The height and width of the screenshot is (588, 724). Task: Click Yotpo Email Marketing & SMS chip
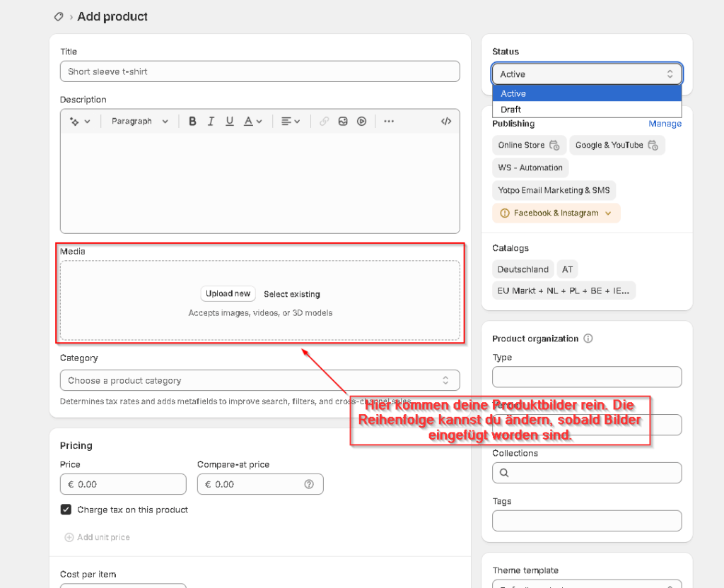(554, 190)
